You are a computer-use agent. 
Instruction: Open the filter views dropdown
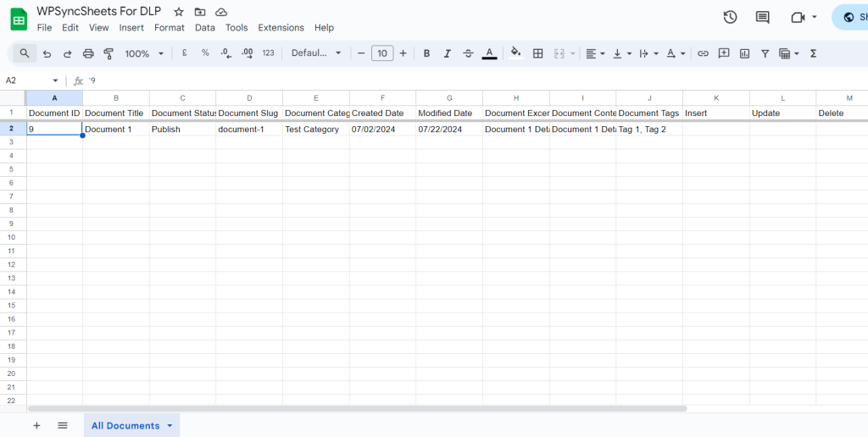click(x=789, y=53)
